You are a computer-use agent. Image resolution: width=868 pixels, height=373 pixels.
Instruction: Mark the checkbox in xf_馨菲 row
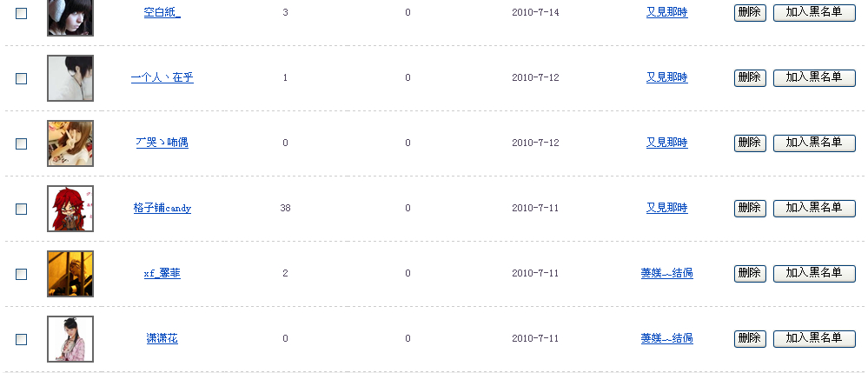tap(22, 274)
